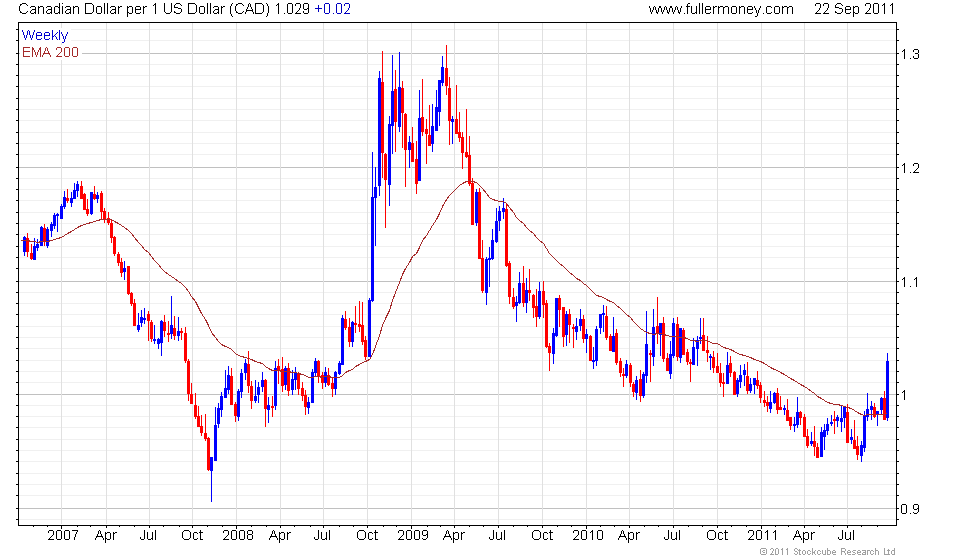The height and width of the screenshot is (560, 980).
Task: Click the +0.02 change value
Action: click(332, 9)
